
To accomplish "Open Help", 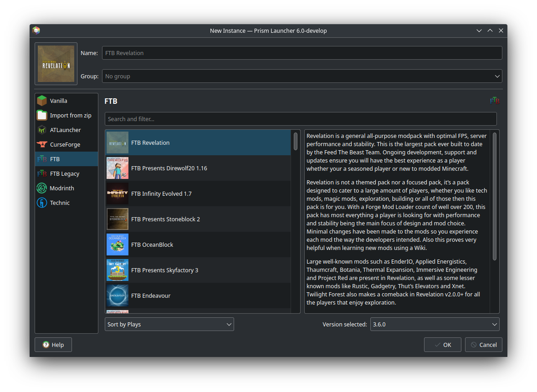I will (53, 345).
